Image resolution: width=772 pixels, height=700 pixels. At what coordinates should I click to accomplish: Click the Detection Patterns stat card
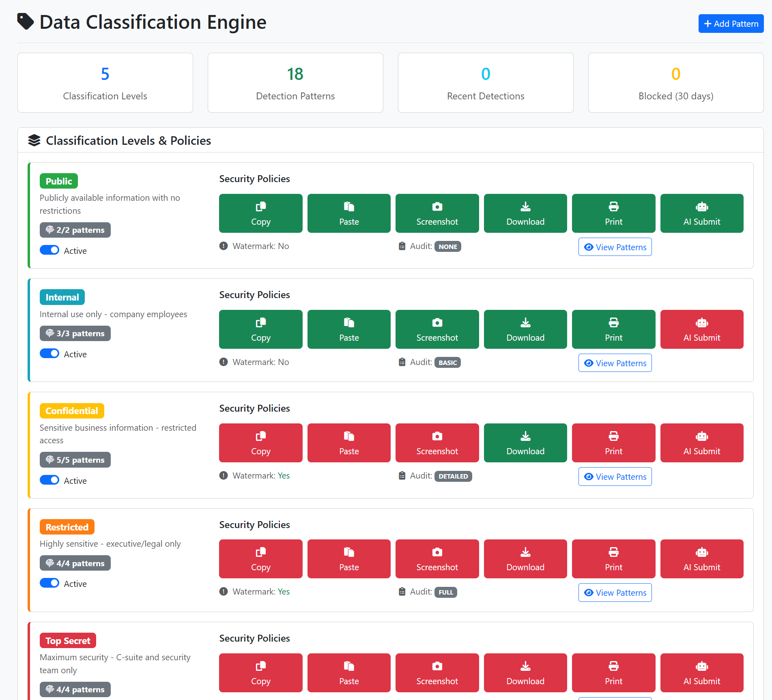(x=295, y=83)
